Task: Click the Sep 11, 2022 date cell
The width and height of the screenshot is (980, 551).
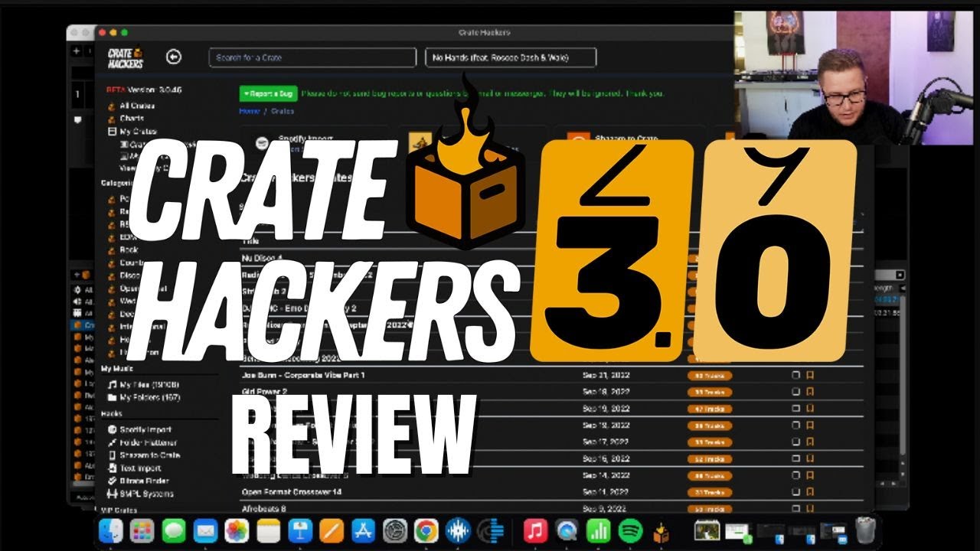Action: [606, 492]
